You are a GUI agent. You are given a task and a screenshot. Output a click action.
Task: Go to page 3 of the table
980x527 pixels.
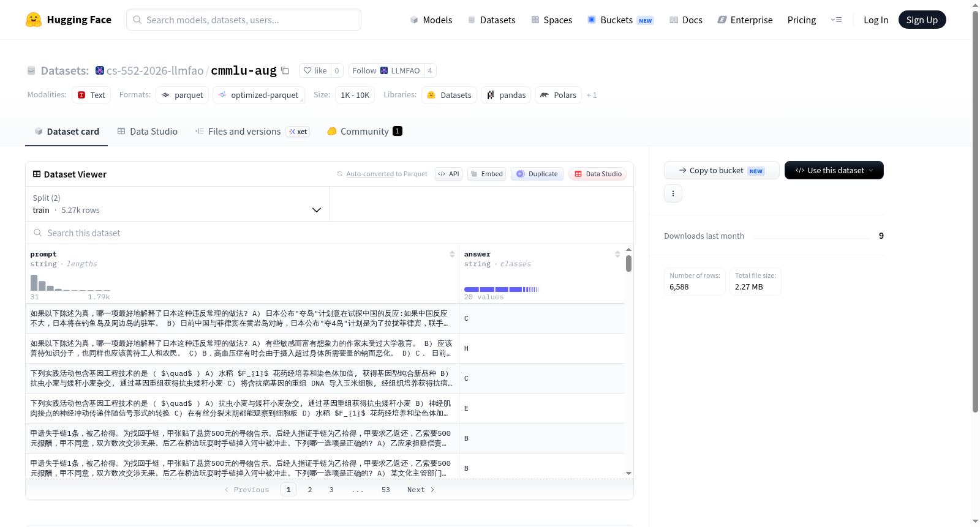[x=331, y=490]
